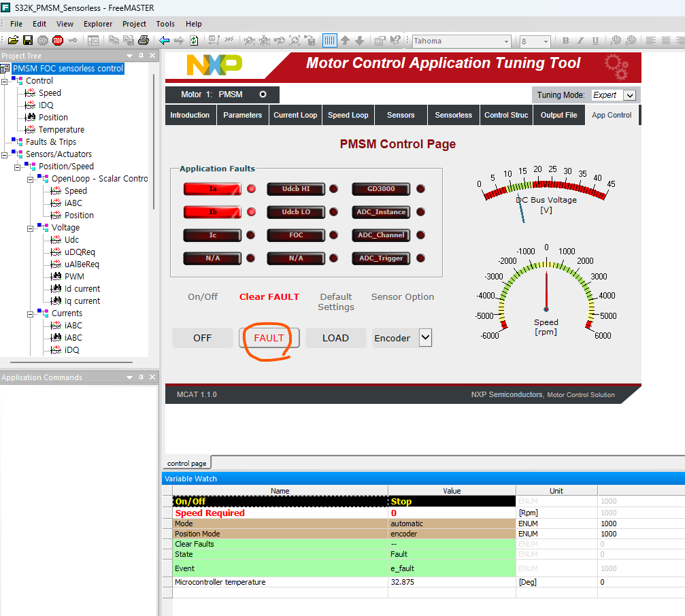Select the Motor 1 PMSM radio indicator
This screenshot has width=685, height=616.
[263, 95]
